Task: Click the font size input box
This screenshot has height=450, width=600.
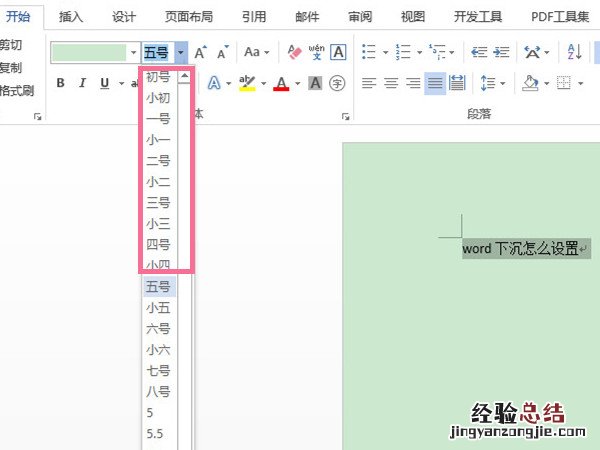Action: [x=157, y=52]
